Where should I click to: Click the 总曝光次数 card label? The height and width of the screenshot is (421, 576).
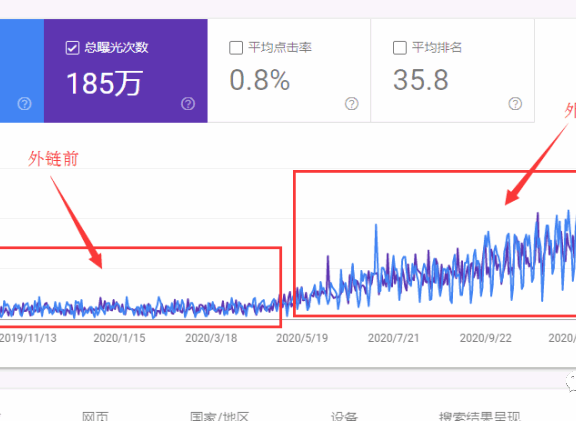click(x=116, y=48)
